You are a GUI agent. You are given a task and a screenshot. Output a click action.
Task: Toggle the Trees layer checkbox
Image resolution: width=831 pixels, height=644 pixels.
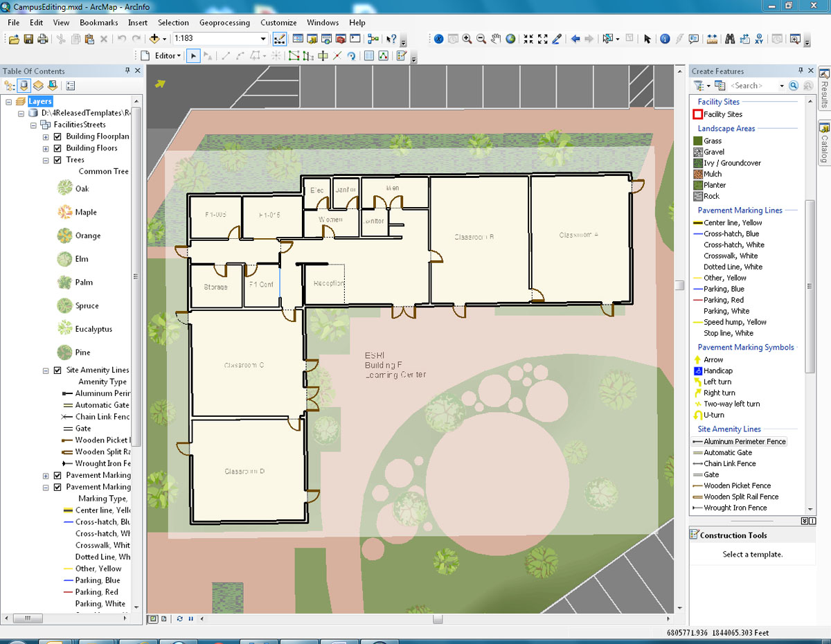coord(57,160)
